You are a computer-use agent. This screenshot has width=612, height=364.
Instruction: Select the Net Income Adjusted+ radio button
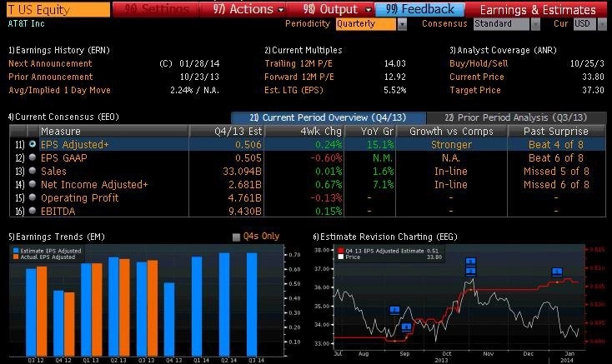tap(33, 184)
